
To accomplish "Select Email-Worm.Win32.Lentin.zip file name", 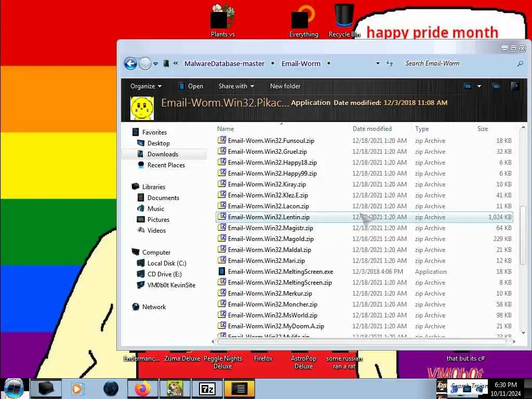I will point(269,217).
